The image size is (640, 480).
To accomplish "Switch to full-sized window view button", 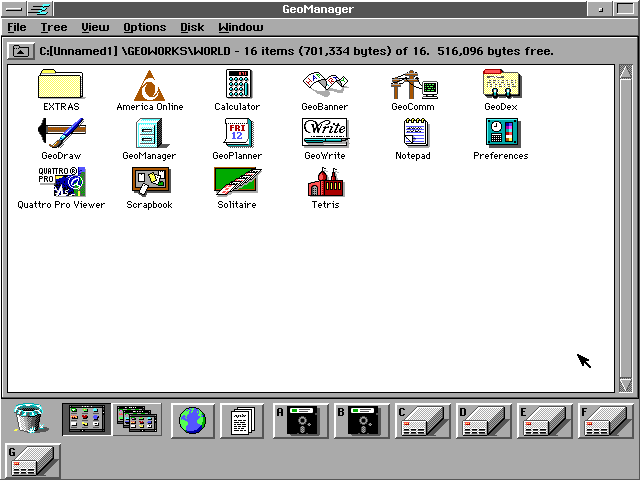I will [x=87, y=419].
